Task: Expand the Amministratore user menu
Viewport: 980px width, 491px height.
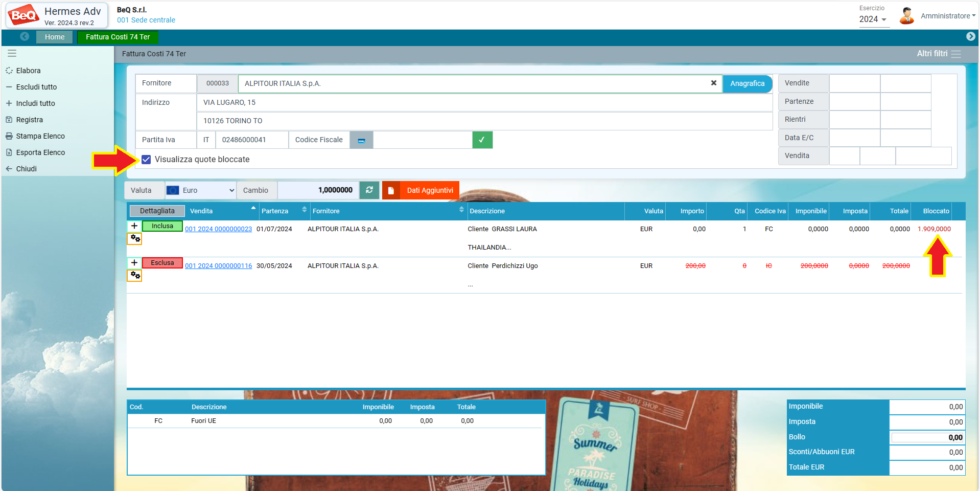Action: point(948,16)
